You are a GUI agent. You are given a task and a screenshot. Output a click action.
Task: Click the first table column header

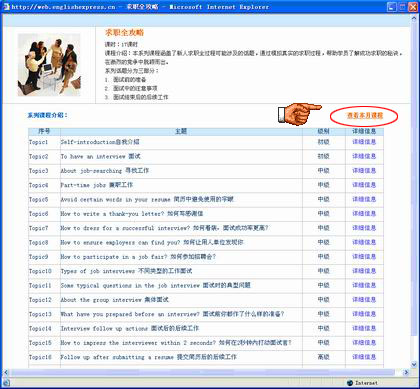[x=44, y=131]
